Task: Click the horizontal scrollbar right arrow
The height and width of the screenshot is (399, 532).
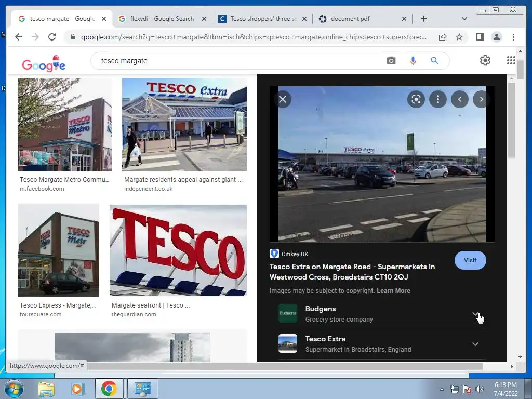Action: (512, 366)
